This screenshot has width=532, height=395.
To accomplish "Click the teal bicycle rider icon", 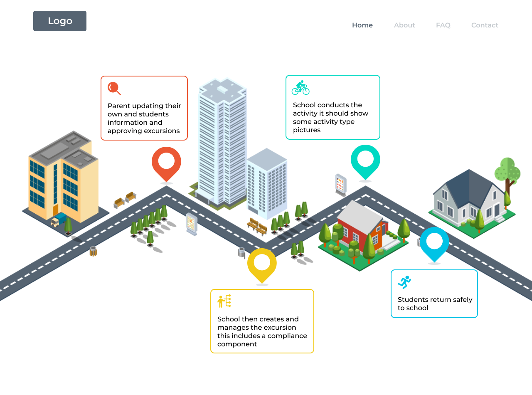I will [300, 87].
